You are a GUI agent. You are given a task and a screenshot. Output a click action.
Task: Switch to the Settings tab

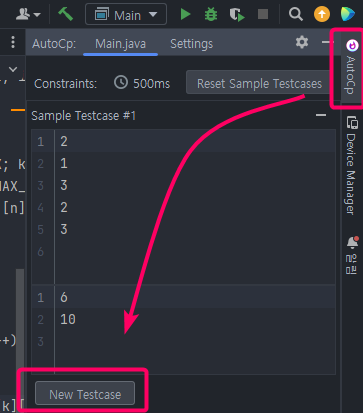click(x=192, y=44)
